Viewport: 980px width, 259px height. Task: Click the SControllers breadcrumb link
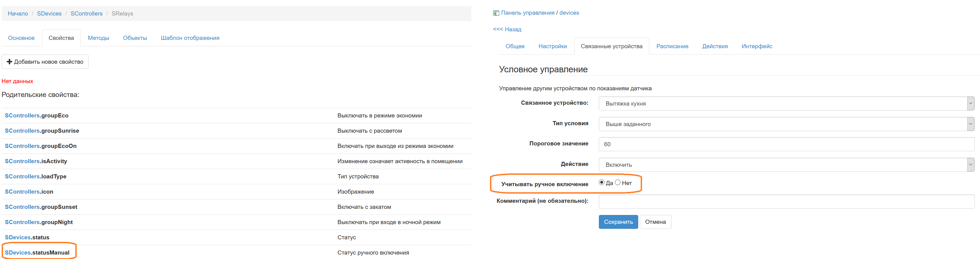tap(86, 14)
